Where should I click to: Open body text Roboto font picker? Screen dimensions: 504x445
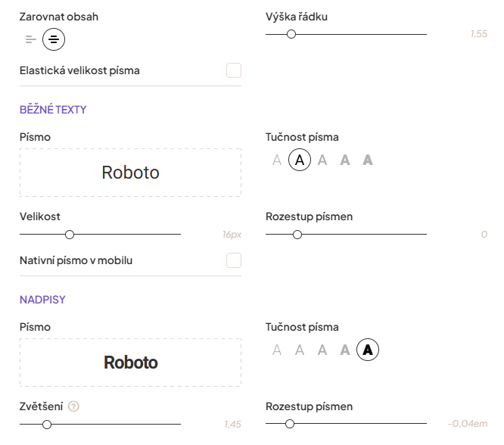[130, 173]
